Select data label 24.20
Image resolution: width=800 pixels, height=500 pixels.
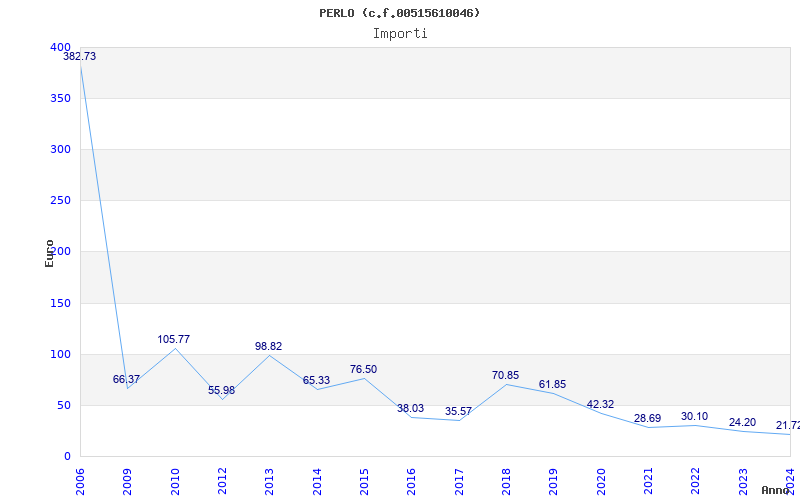click(742, 423)
